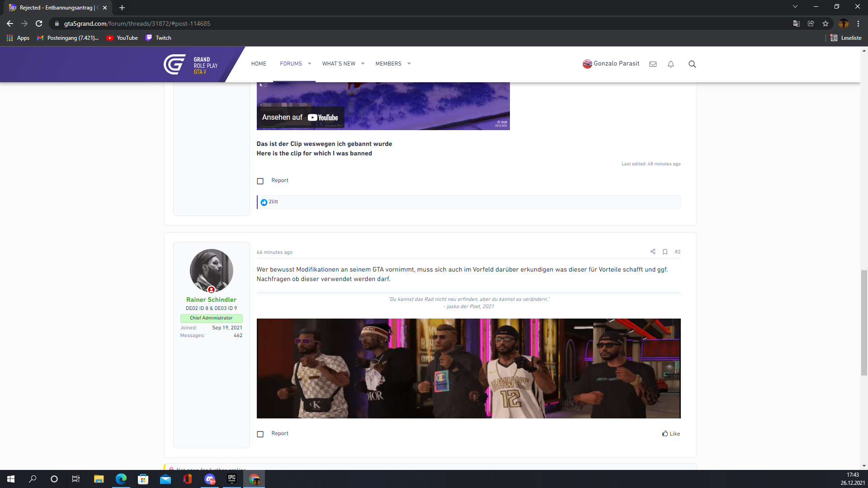Open the notifications bell icon
This screenshot has width=868, height=488.
(x=671, y=64)
